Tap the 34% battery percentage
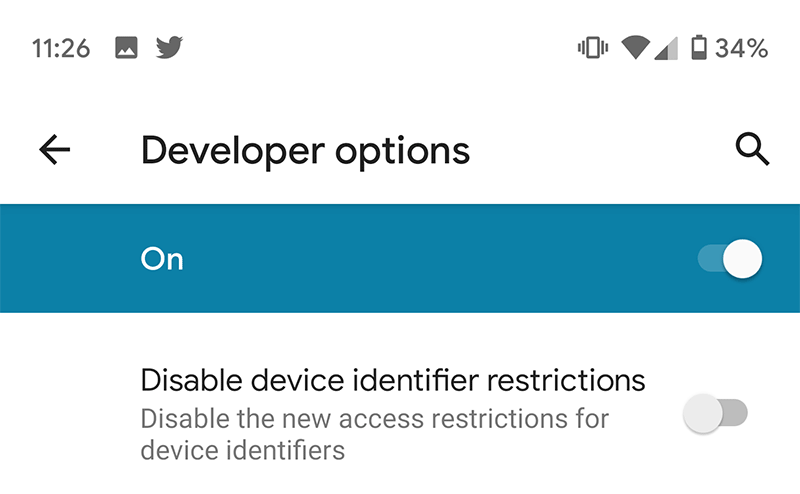Image resolution: width=800 pixels, height=494 pixels. click(742, 48)
